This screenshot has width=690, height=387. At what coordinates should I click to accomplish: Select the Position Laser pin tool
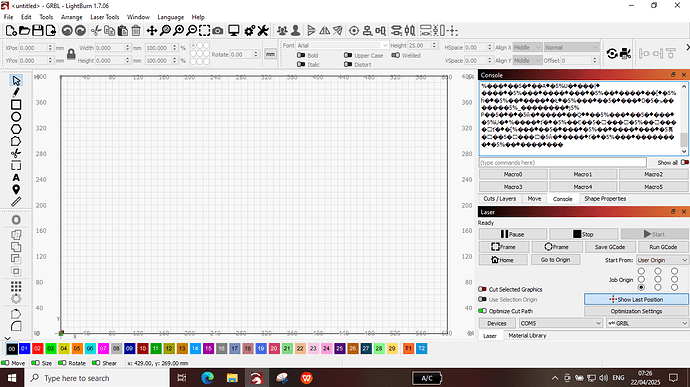point(16,190)
